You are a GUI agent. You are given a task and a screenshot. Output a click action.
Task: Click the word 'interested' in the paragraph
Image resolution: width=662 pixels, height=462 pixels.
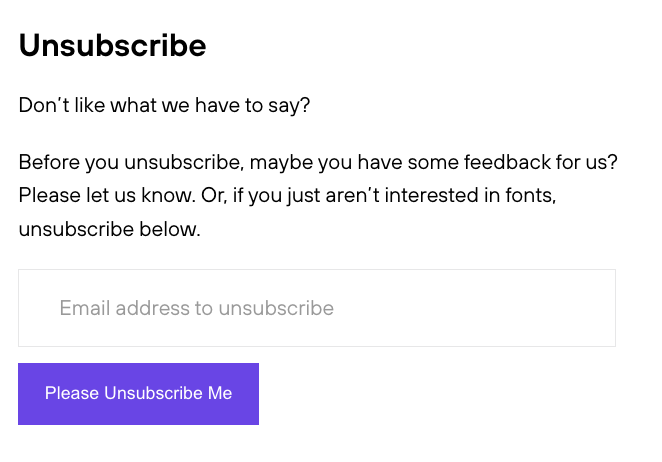[431, 196]
